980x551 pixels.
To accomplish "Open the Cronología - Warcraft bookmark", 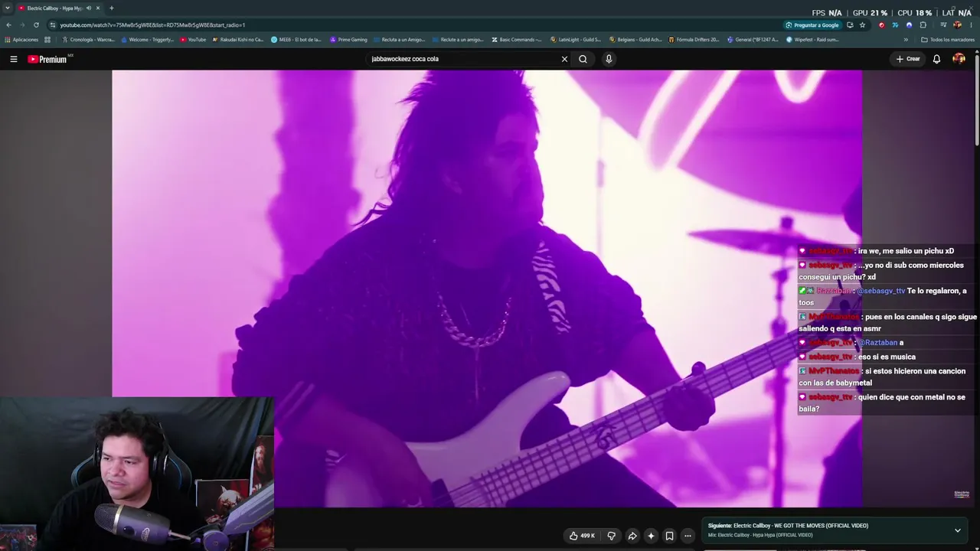I will [x=89, y=40].
